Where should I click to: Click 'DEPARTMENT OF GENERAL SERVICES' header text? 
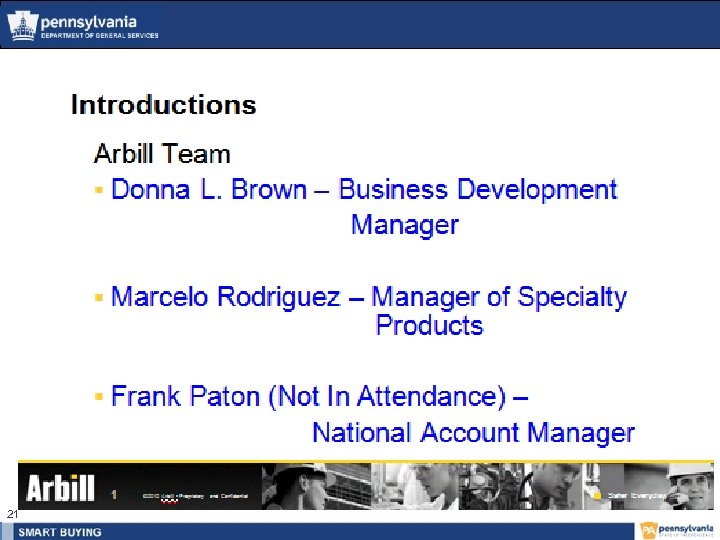point(100,35)
